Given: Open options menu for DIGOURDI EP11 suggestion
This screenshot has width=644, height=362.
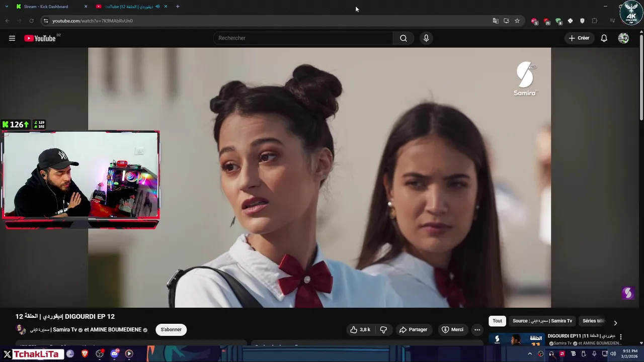Looking at the screenshot, I should (x=620, y=337).
